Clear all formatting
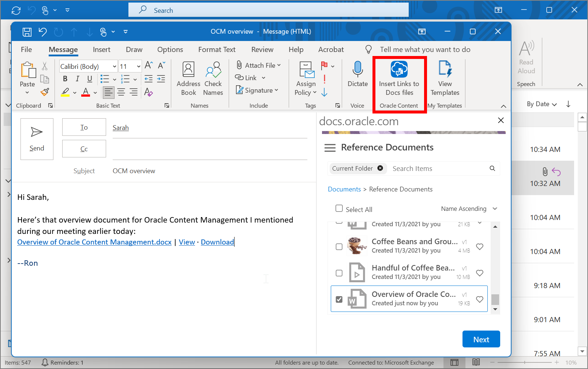 (x=148, y=92)
